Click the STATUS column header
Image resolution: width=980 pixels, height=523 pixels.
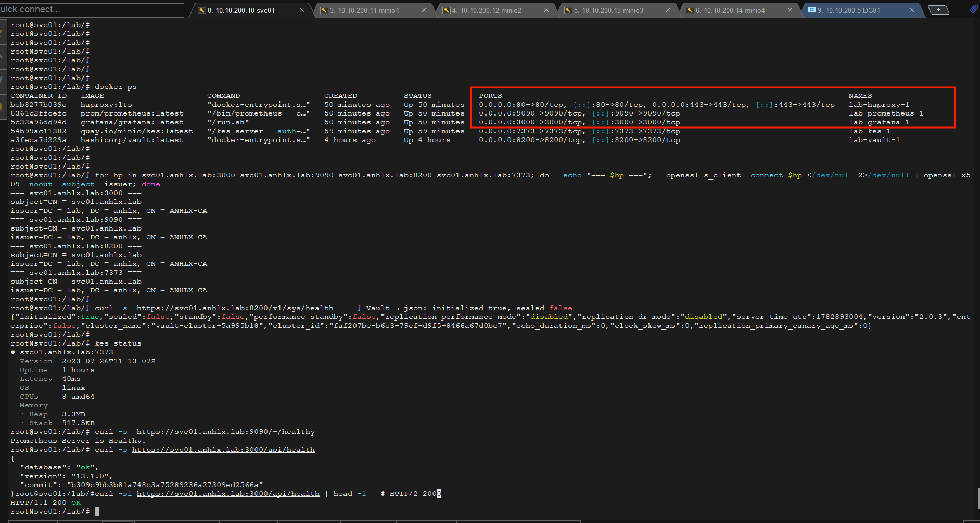[x=418, y=96]
